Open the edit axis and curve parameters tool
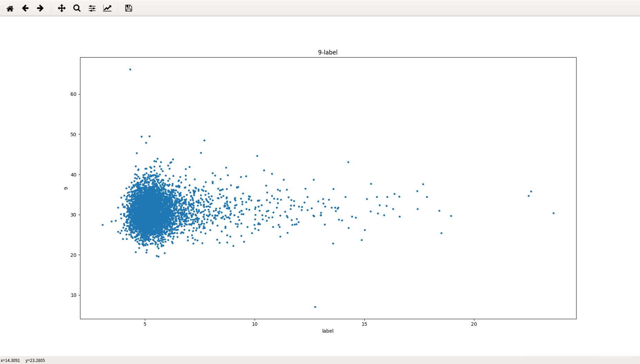Screen dimensions: 640x364 [x=107, y=8]
